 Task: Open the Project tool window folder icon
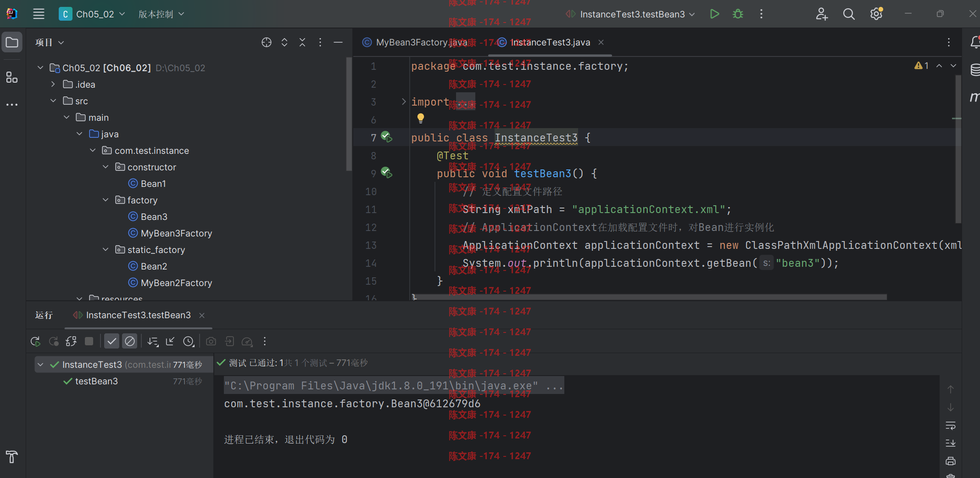(12, 43)
